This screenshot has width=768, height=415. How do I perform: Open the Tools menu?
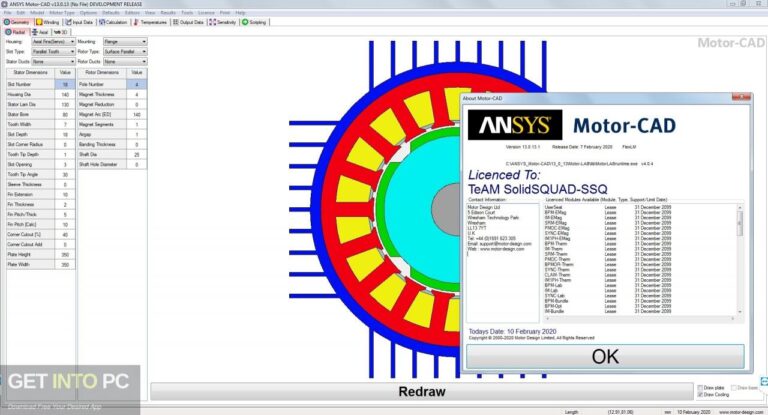tap(187, 13)
